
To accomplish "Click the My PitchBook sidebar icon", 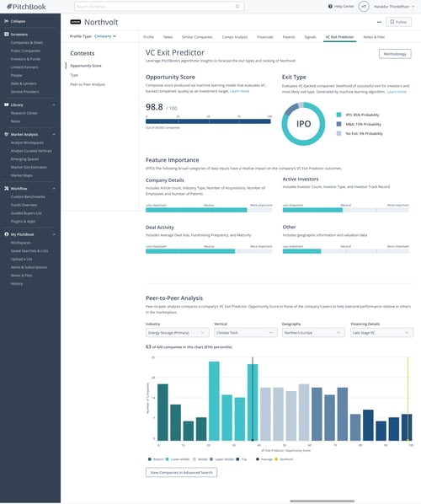I will coord(6,234).
